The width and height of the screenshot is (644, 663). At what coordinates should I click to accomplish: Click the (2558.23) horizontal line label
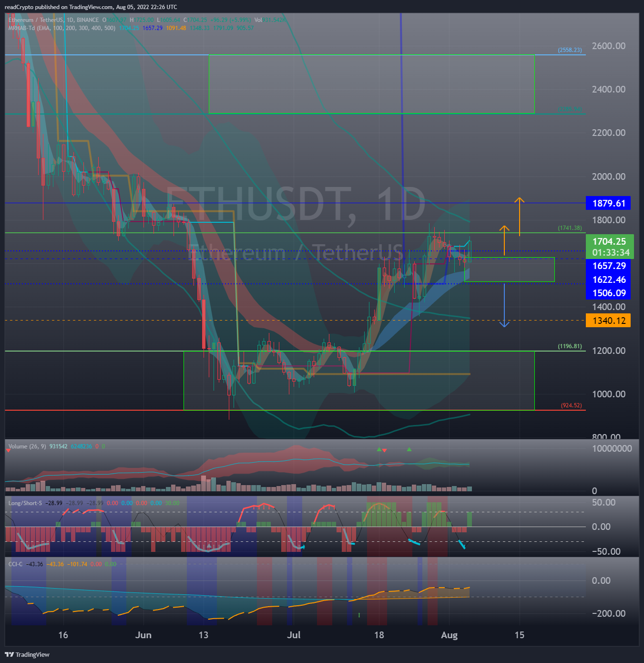(570, 50)
